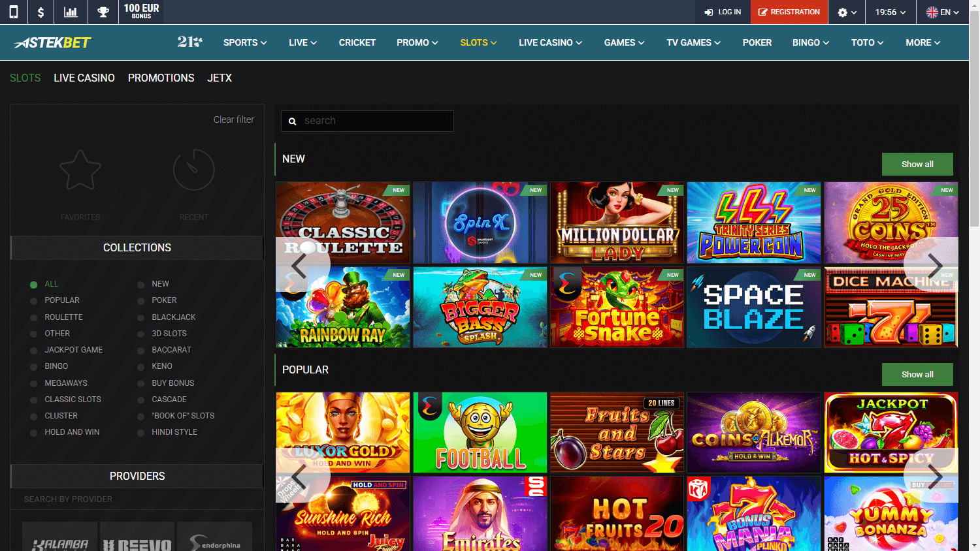Open the Bigger Bass Splash game
The width and height of the screenshot is (980, 551).
pos(480,307)
